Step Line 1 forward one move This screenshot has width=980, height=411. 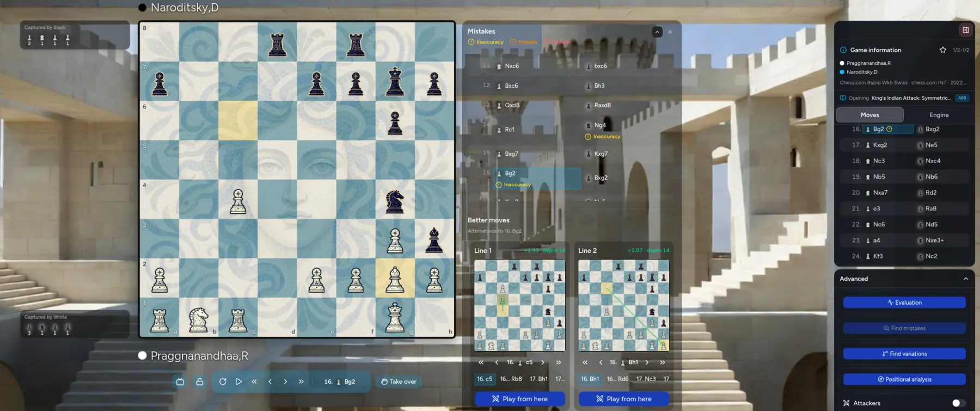[x=543, y=362]
